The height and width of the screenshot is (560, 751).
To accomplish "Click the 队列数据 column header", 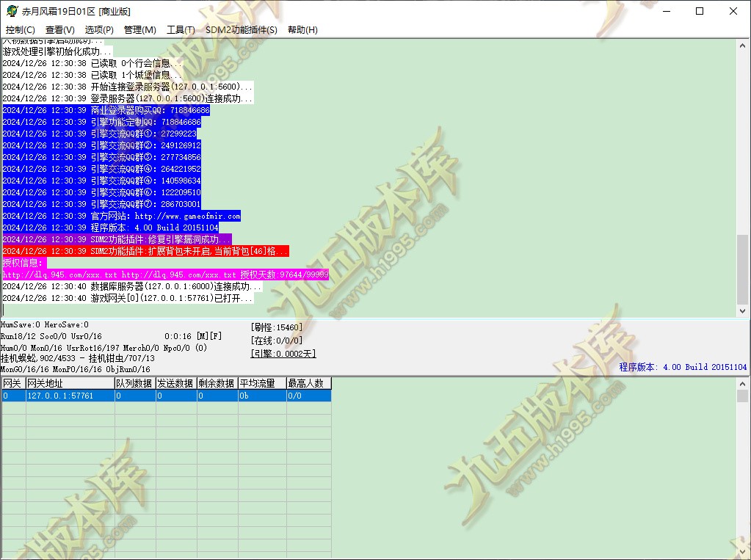I will tap(135, 383).
